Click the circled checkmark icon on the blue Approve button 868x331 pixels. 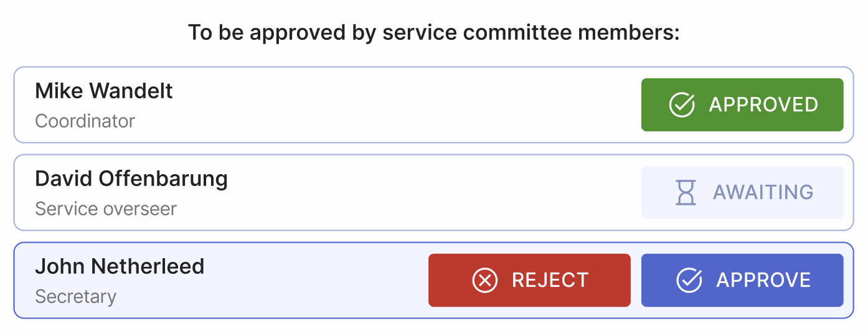pos(689,280)
